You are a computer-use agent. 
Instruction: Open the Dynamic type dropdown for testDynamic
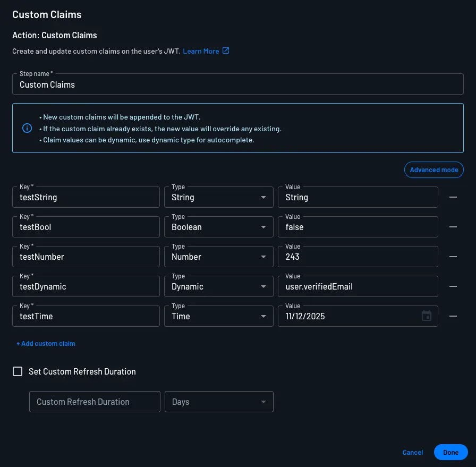tap(264, 286)
